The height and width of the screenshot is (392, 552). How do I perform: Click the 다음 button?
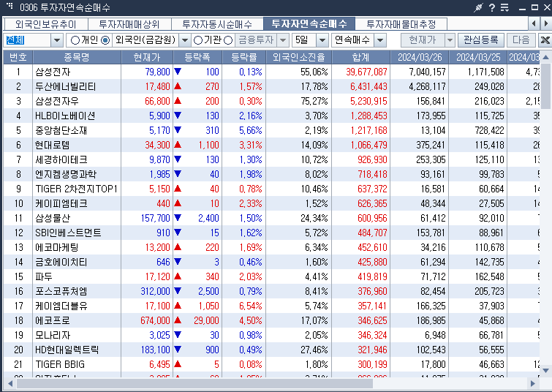pyautogui.click(x=521, y=40)
